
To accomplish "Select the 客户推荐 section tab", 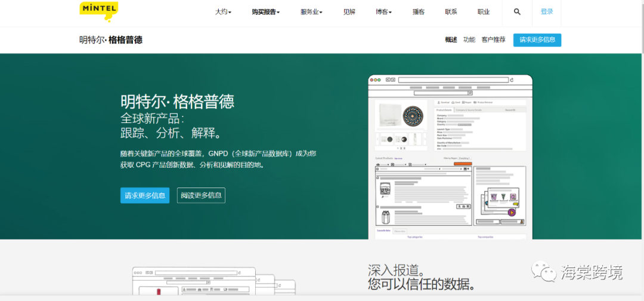I will pyautogui.click(x=493, y=40).
